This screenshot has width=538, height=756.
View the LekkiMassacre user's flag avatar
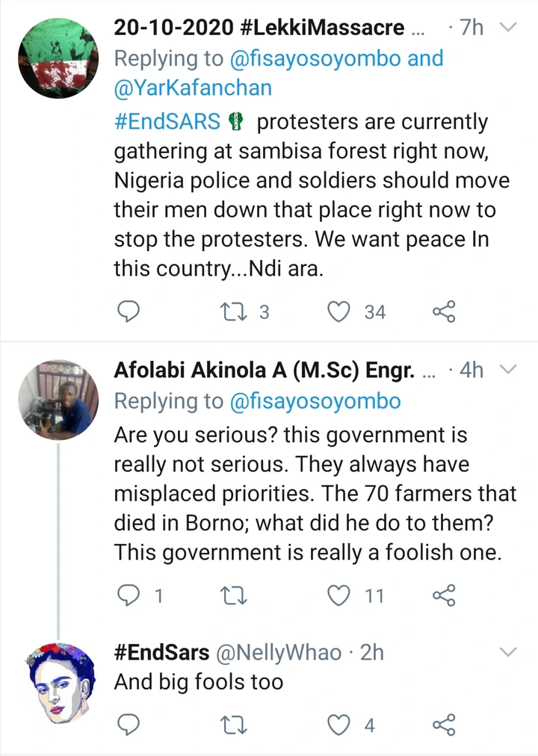pyautogui.click(x=57, y=58)
